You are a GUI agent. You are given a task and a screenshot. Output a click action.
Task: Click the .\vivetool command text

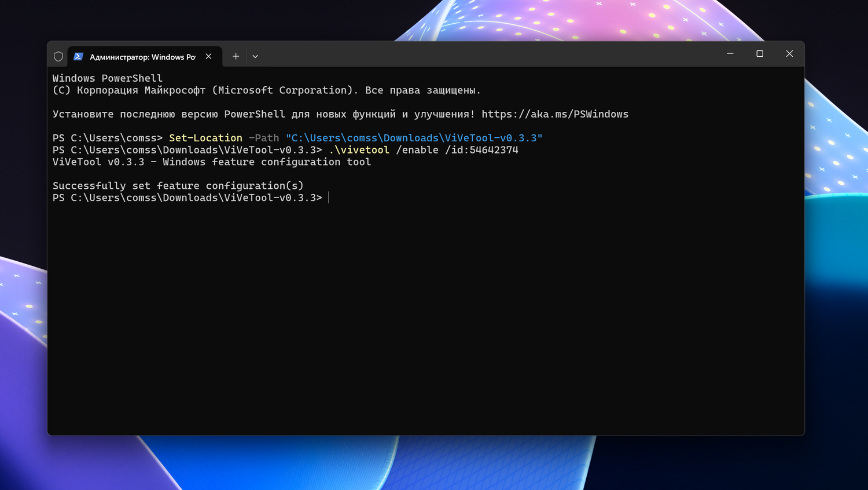[359, 150]
